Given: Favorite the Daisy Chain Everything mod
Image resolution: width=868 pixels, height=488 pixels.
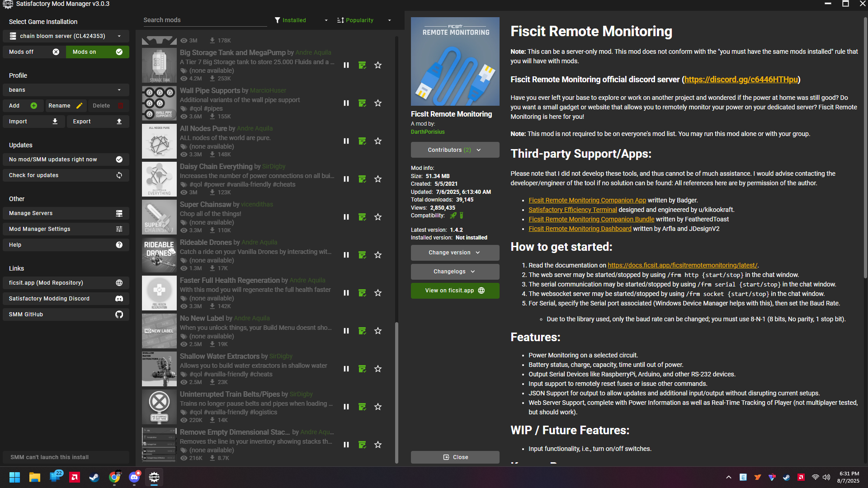Looking at the screenshot, I should pyautogui.click(x=378, y=179).
